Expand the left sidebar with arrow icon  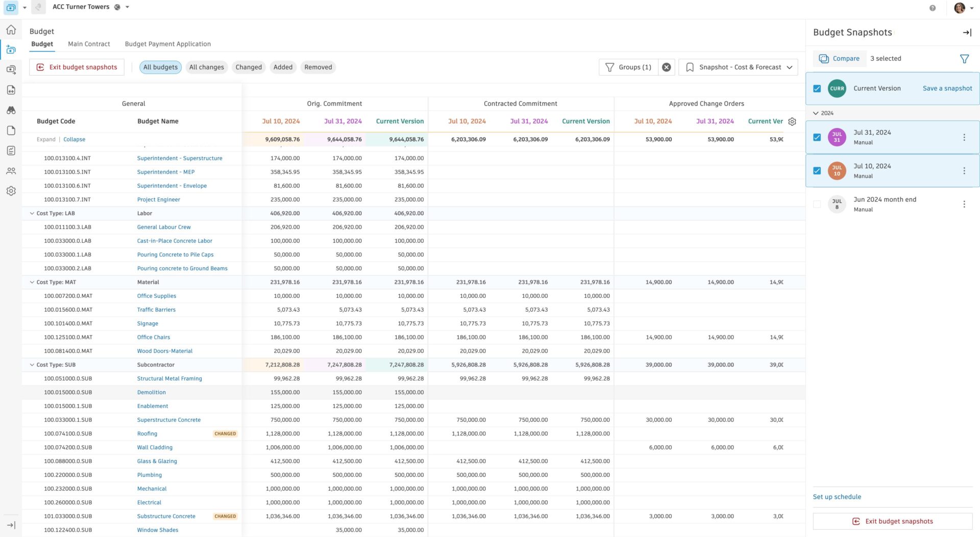pos(11,525)
